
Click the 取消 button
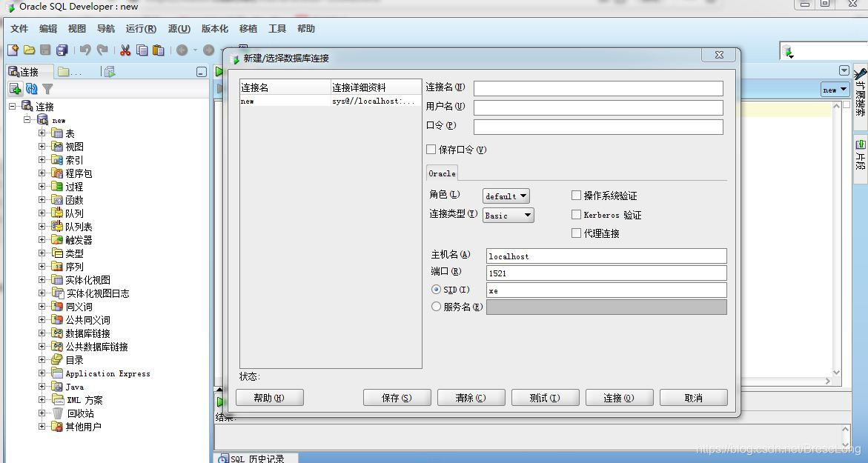tap(694, 398)
